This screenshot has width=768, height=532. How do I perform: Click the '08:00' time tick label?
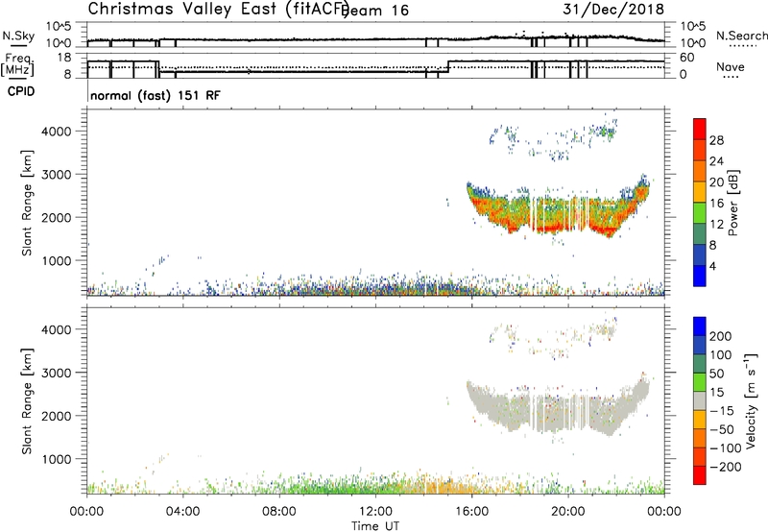point(279,512)
